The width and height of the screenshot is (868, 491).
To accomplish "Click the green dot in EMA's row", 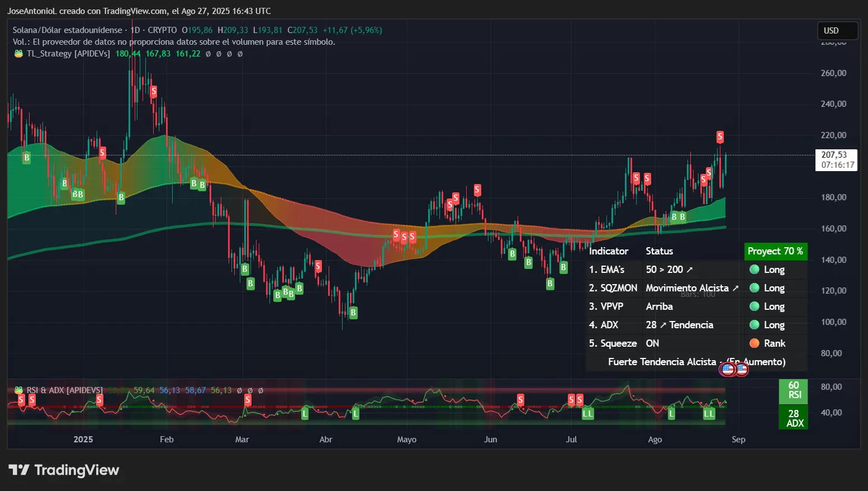I will click(x=754, y=270).
